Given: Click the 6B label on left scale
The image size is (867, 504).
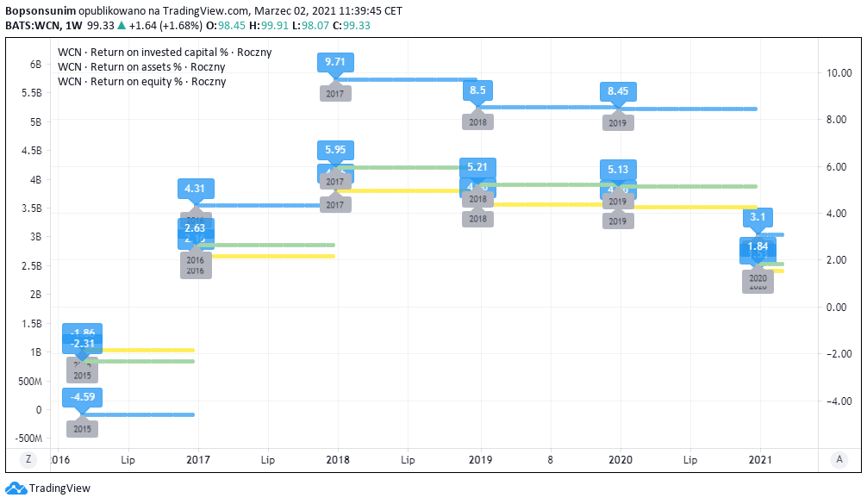Looking at the screenshot, I should [x=36, y=65].
